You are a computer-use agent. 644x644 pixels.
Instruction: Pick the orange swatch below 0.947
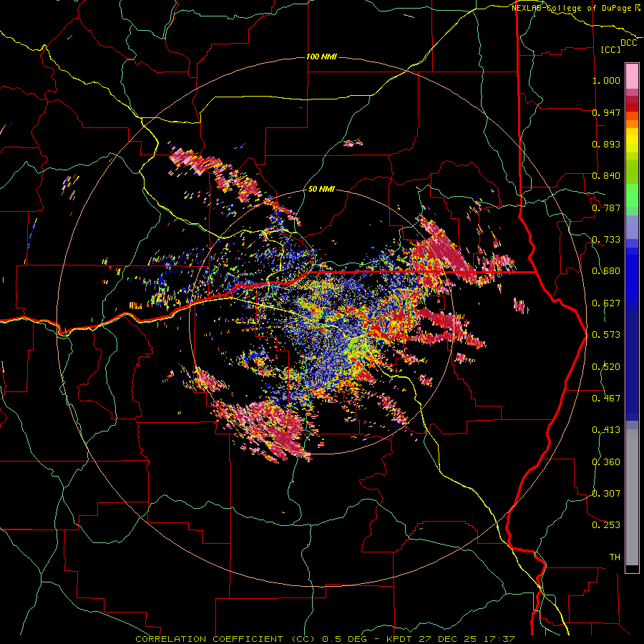(632, 124)
